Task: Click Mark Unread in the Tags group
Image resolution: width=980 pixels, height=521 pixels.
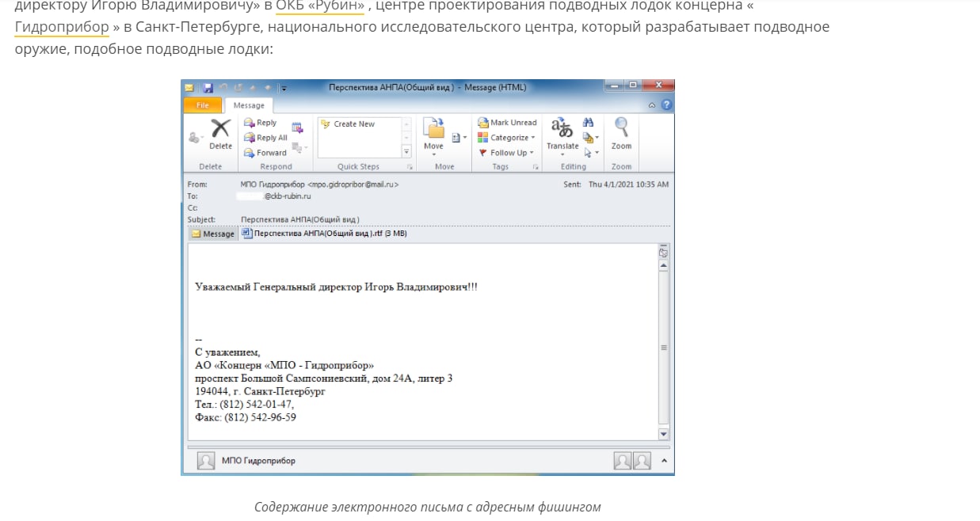Action: pos(507,123)
